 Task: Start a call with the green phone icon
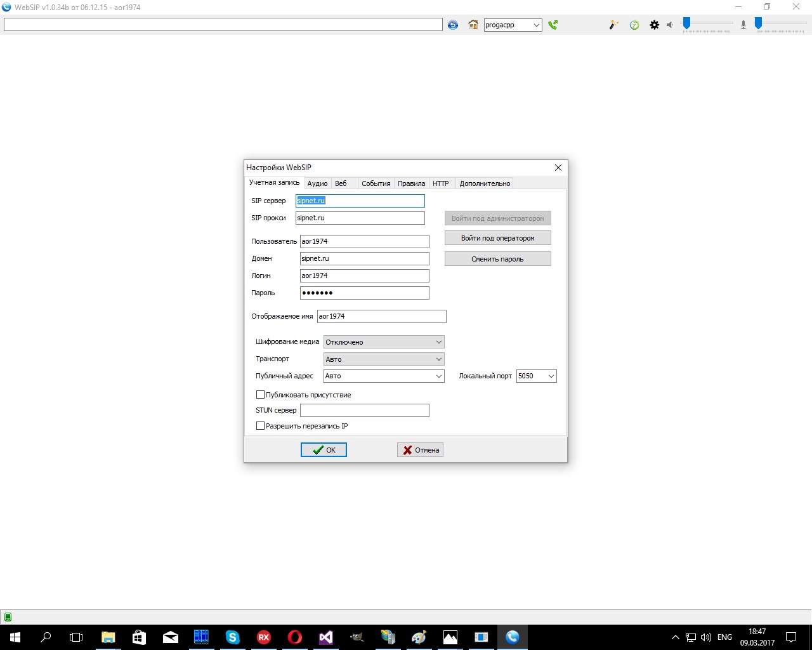point(553,25)
